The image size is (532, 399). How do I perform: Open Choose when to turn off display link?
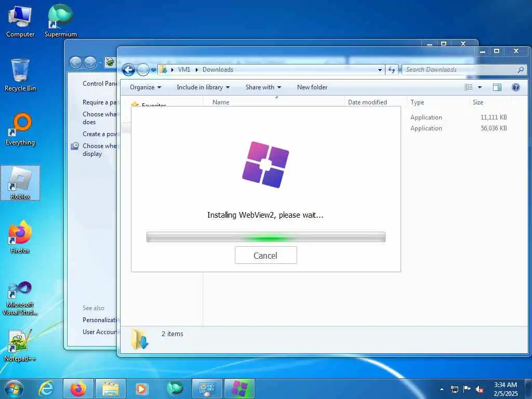click(99, 150)
